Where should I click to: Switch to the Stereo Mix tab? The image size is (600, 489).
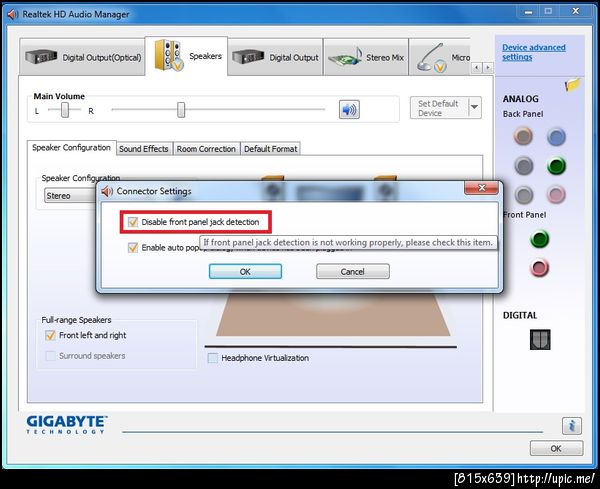366,57
